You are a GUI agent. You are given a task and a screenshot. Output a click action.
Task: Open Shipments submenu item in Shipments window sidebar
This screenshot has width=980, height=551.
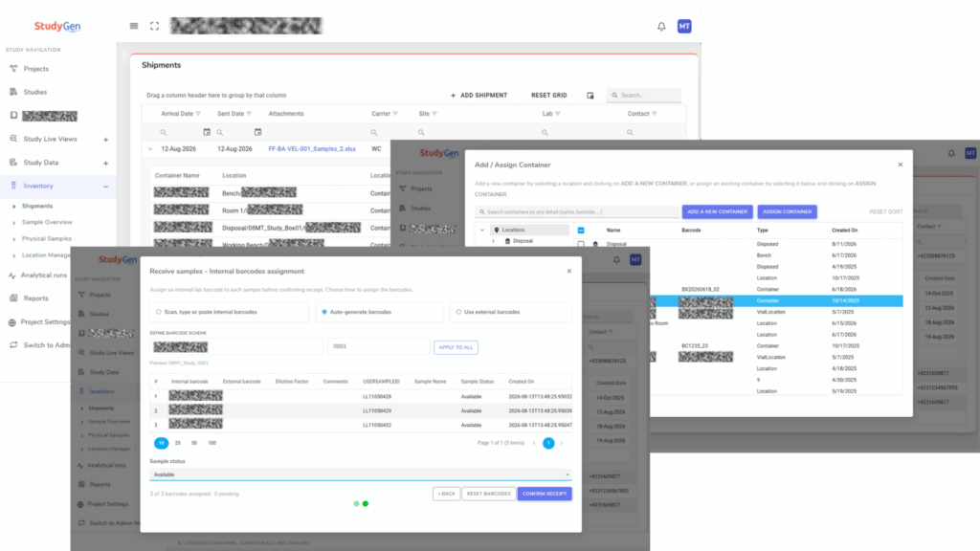coord(37,207)
